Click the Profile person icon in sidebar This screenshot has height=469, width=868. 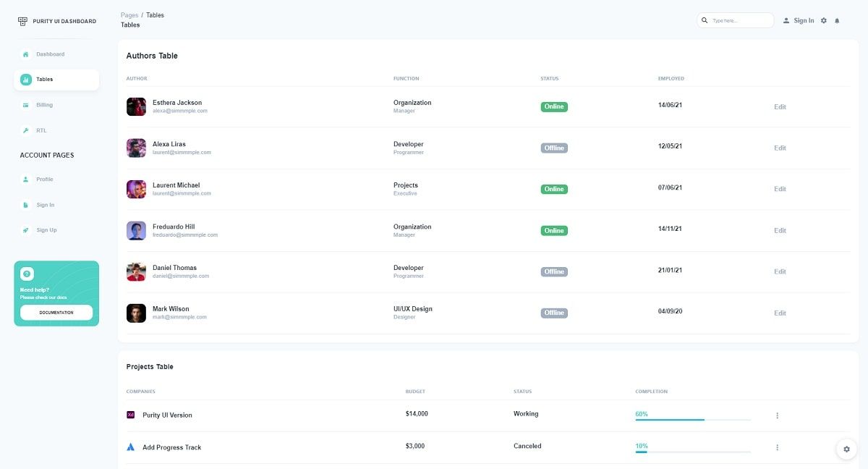(27, 179)
